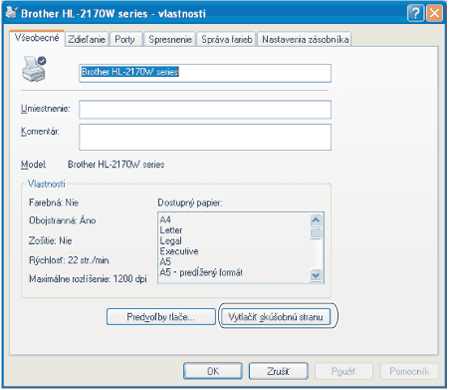The height and width of the screenshot is (390, 450).
Task: Click the Zrušiť button
Action: pos(278,371)
